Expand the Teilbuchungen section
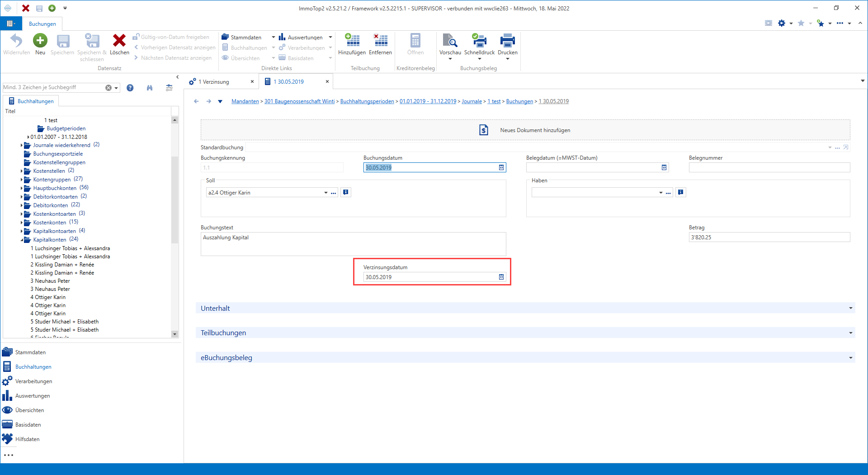 tap(851, 333)
